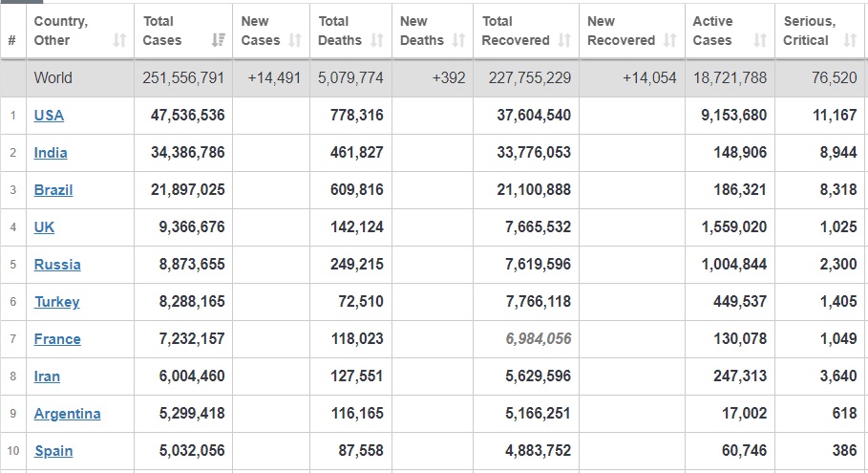The height and width of the screenshot is (473, 868).
Task: Click sort icon for Serious, Critical column
Action: [x=850, y=40]
